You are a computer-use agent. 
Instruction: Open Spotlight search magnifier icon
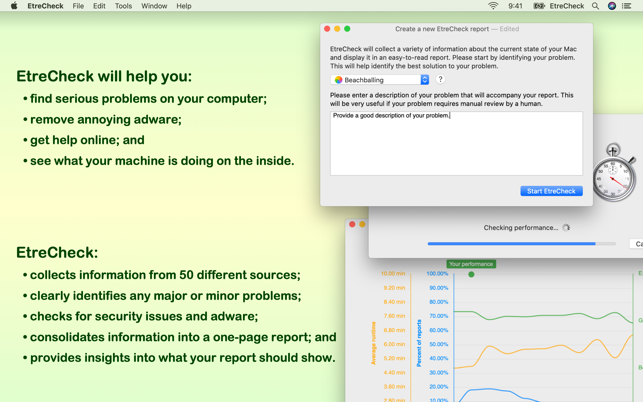[595, 6]
